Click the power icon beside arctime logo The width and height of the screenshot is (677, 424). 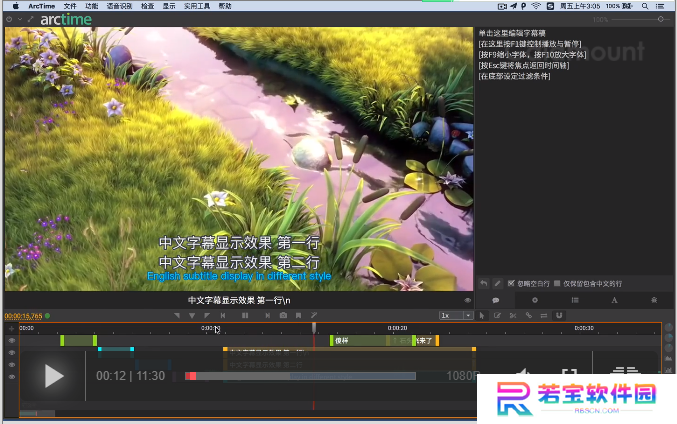9,19
